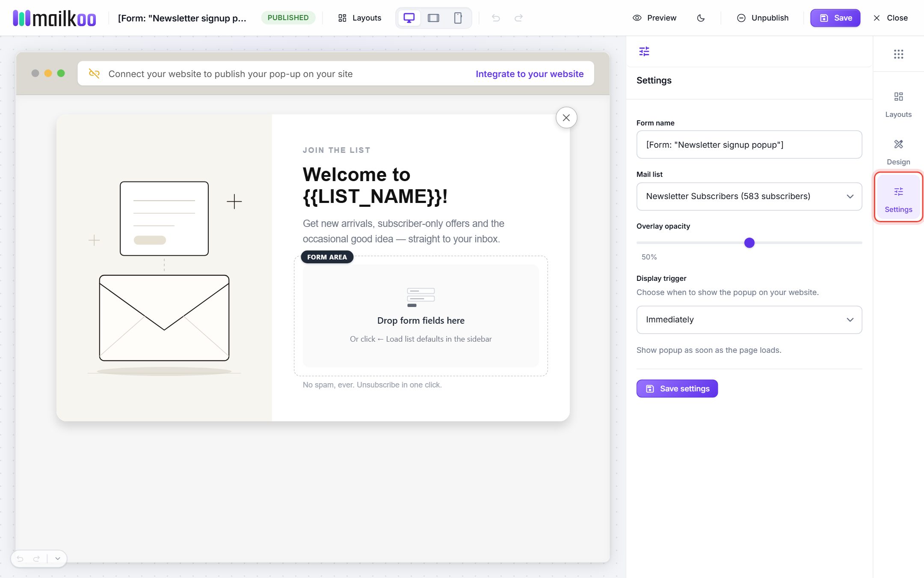Click the Save settings button
Image resolution: width=924 pixels, height=578 pixels.
(677, 389)
